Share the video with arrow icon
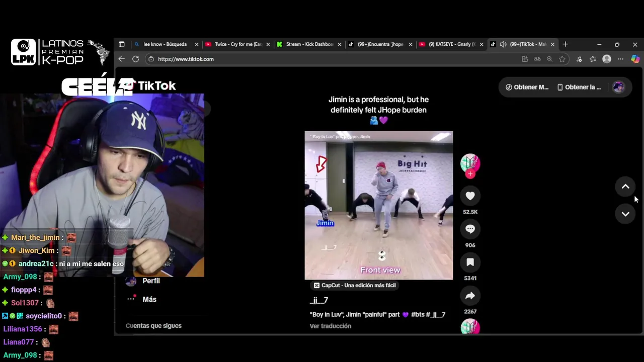 coord(470,296)
